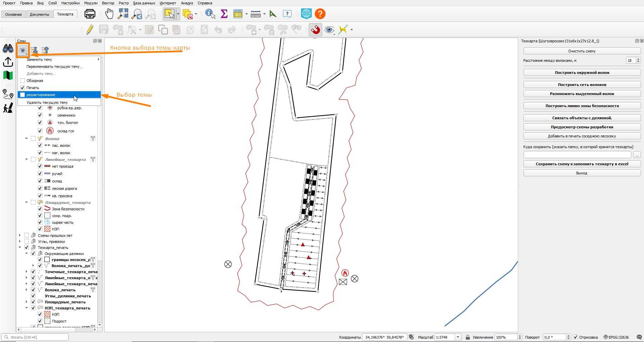This screenshot has width=644, height=342.
Task: Click the print icon in toolbar
Action: tap(90, 14)
